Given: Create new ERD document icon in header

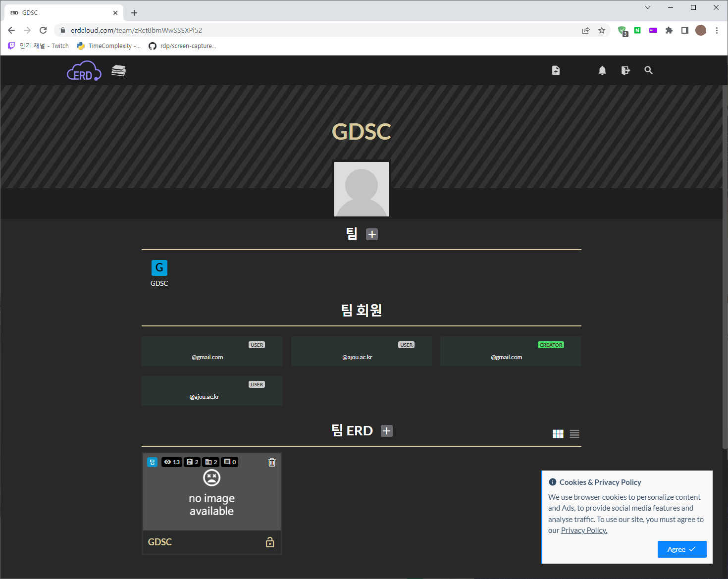Looking at the screenshot, I should click(x=556, y=70).
